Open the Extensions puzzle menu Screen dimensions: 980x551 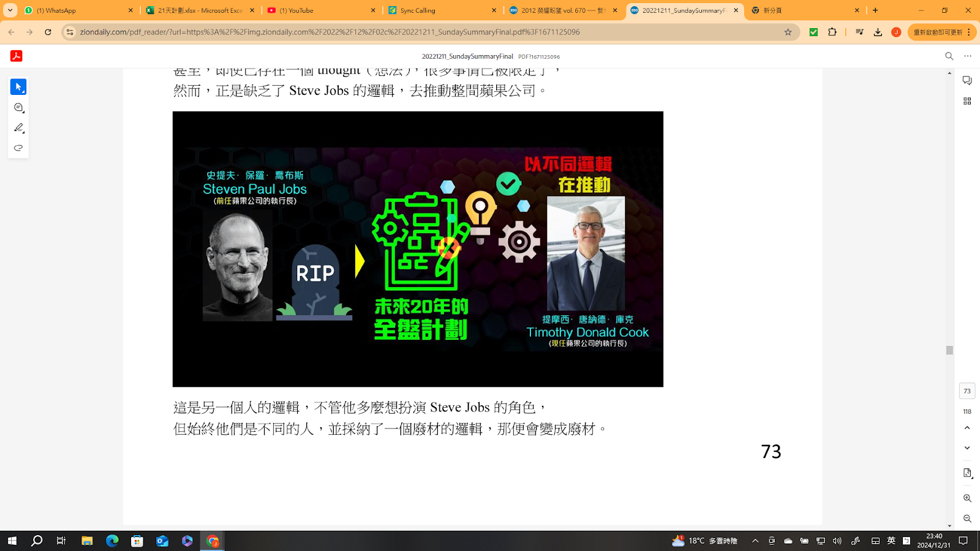(832, 32)
